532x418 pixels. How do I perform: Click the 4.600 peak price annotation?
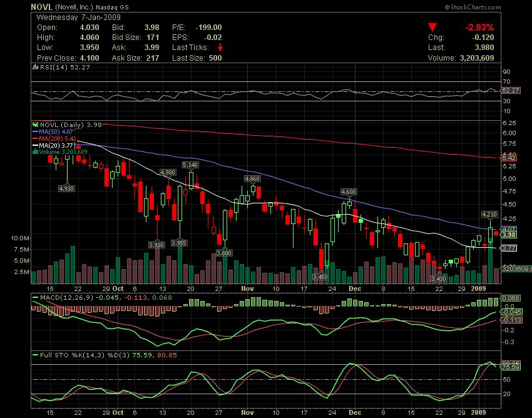349,191
